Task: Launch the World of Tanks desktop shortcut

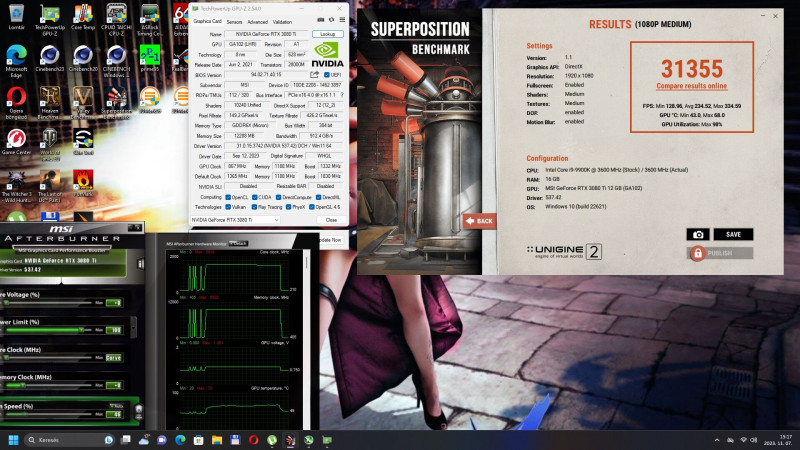Action: 49,145
